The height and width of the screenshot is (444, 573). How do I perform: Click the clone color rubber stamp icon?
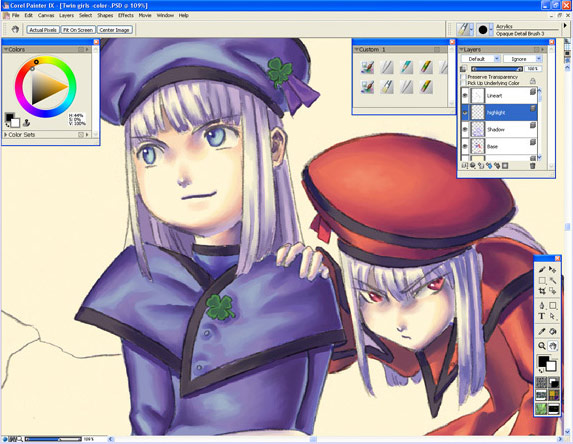pyautogui.click(x=26, y=123)
